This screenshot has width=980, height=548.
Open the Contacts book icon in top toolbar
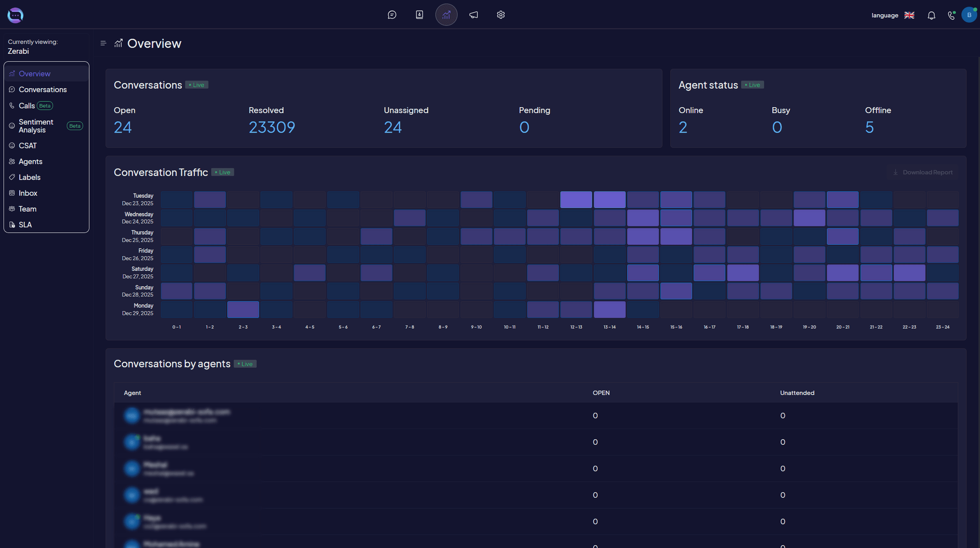419,15
